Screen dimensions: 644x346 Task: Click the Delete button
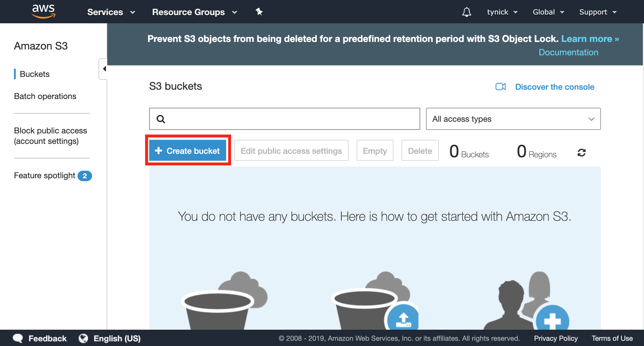tap(420, 151)
